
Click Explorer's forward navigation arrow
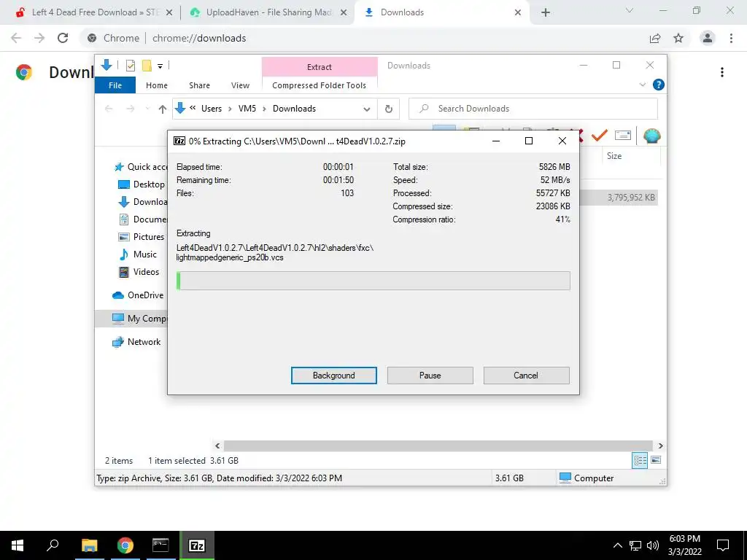(130, 109)
